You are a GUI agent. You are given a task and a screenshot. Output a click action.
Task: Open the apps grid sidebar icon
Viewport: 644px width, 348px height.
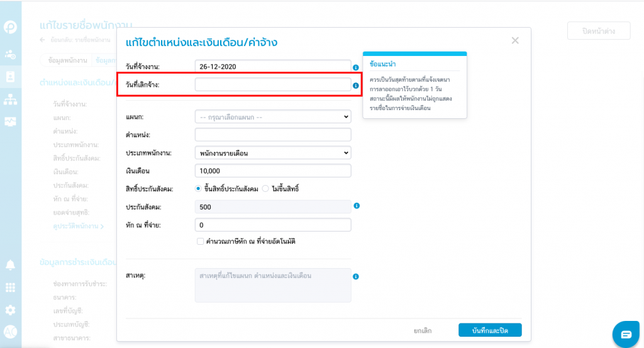(x=10, y=287)
